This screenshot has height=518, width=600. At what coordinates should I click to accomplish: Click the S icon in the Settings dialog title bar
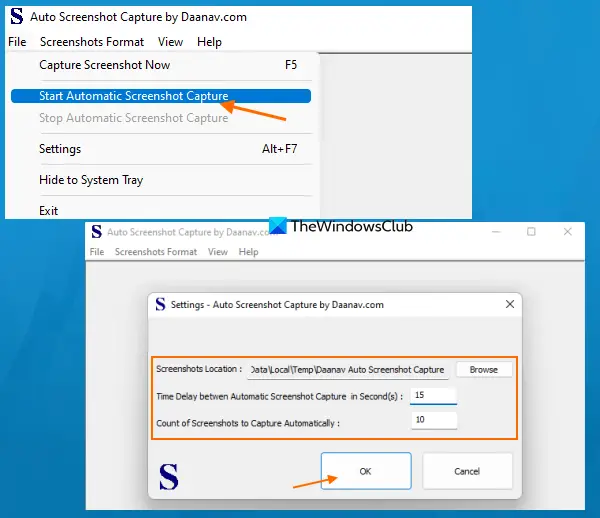tap(160, 305)
